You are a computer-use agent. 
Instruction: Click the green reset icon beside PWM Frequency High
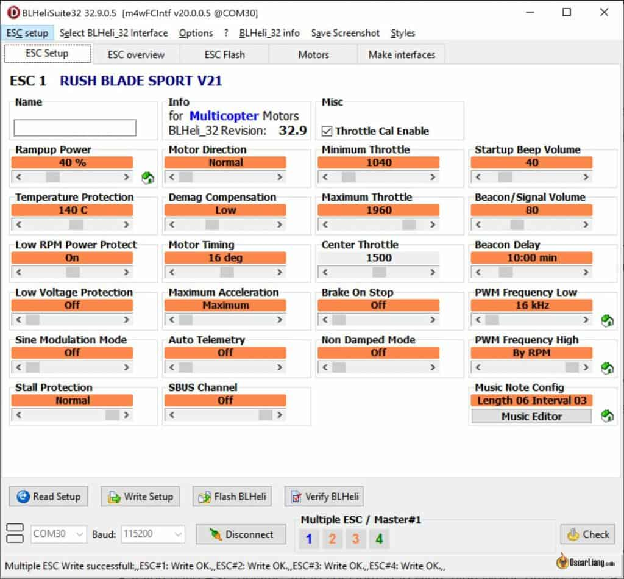coord(607,368)
